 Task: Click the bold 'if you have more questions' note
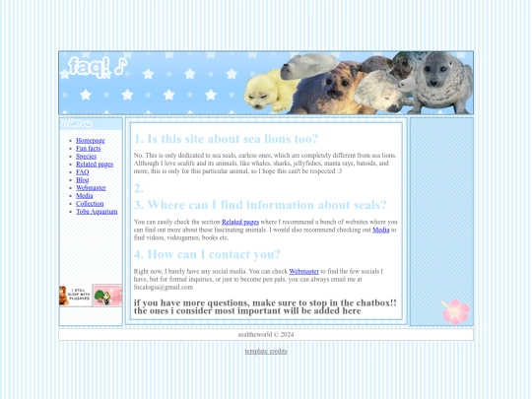click(x=265, y=306)
